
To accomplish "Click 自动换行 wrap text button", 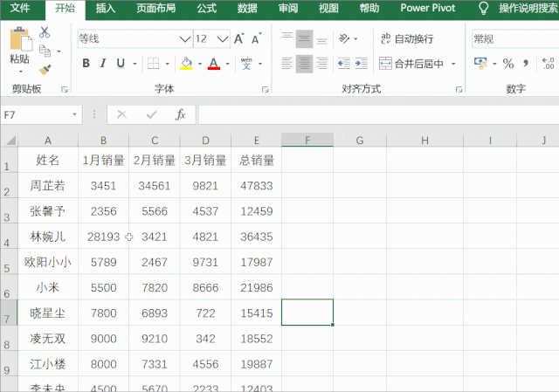I will [407, 38].
